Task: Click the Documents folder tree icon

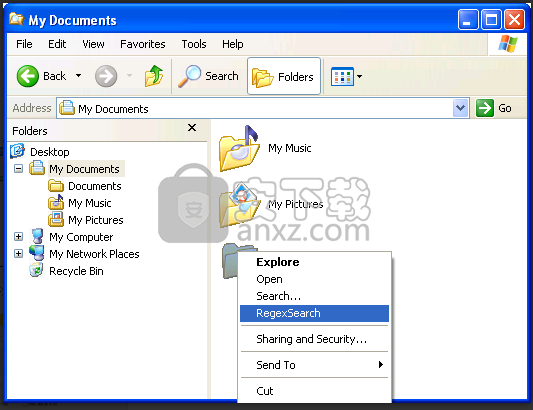Action: point(56,186)
